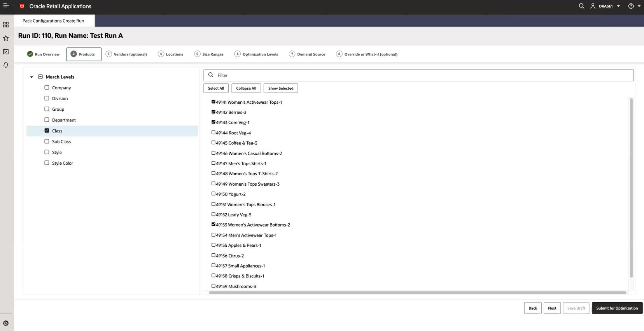
Task: Go to Vendors (optional) step
Action: [126, 54]
